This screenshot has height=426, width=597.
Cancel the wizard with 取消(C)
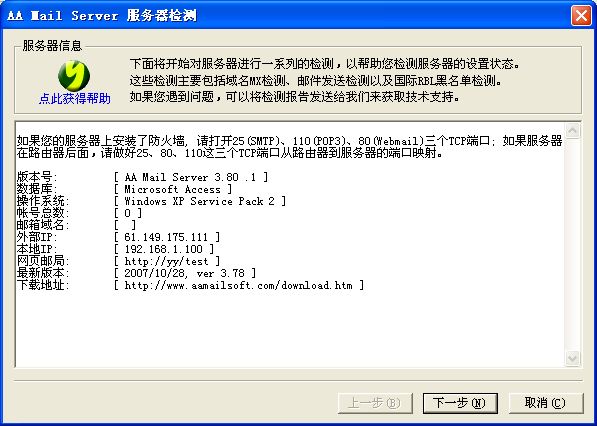[546, 403]
